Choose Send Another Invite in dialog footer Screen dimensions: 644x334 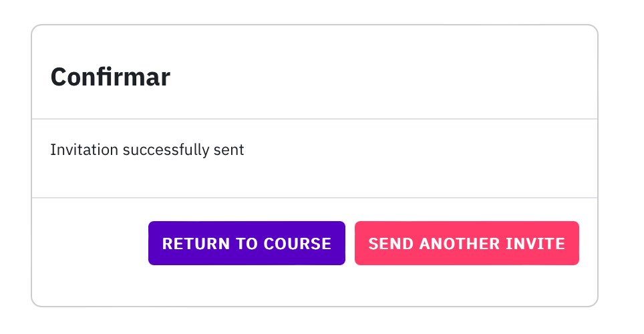point(466,243)
